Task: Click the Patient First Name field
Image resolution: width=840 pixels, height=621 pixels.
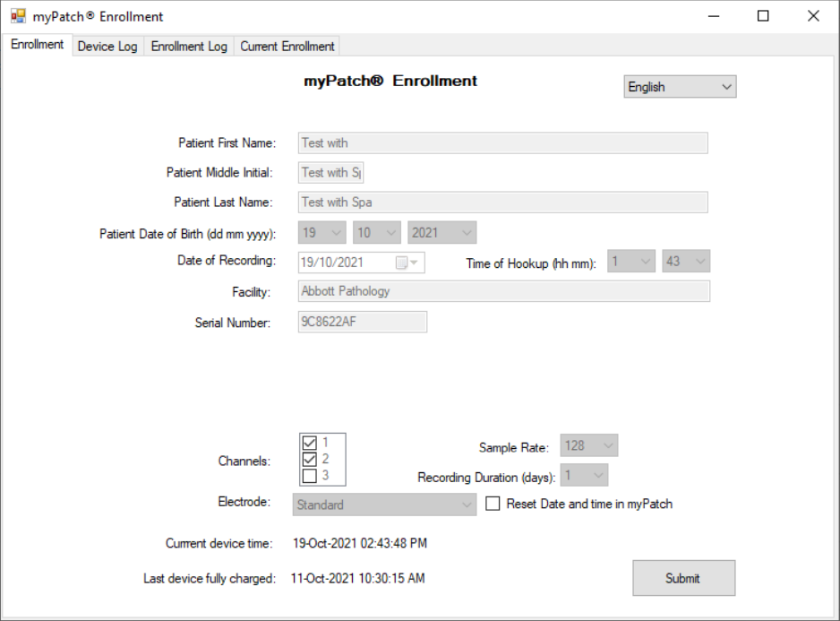Action: coord(502,143)
